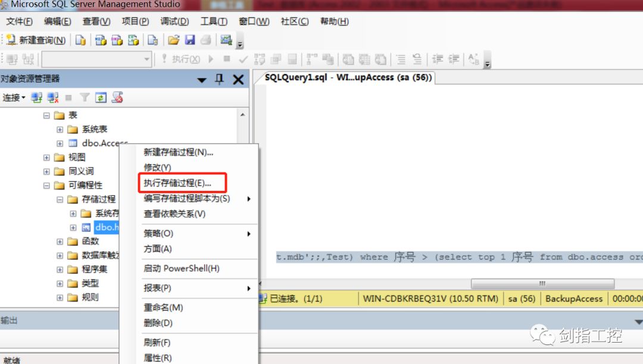Image resolution: width=643 pixels, height=364 pixels.
Task: Click the Database Engine Query icon
Action: (81, 40)
